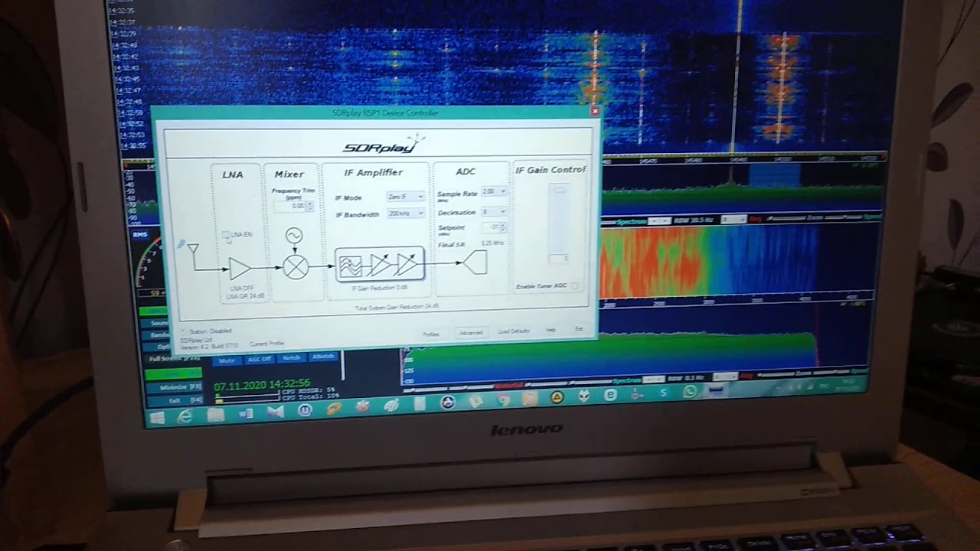Click the IF gain value field below slider
Image resolution: width=980 pixels, height=551 pixels.
[x=560, y=259]
